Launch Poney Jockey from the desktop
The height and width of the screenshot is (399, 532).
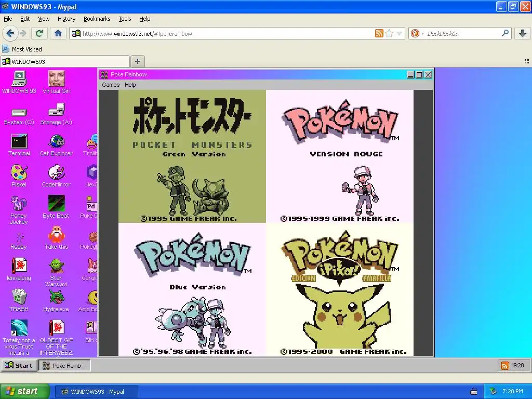click(19, 210)
